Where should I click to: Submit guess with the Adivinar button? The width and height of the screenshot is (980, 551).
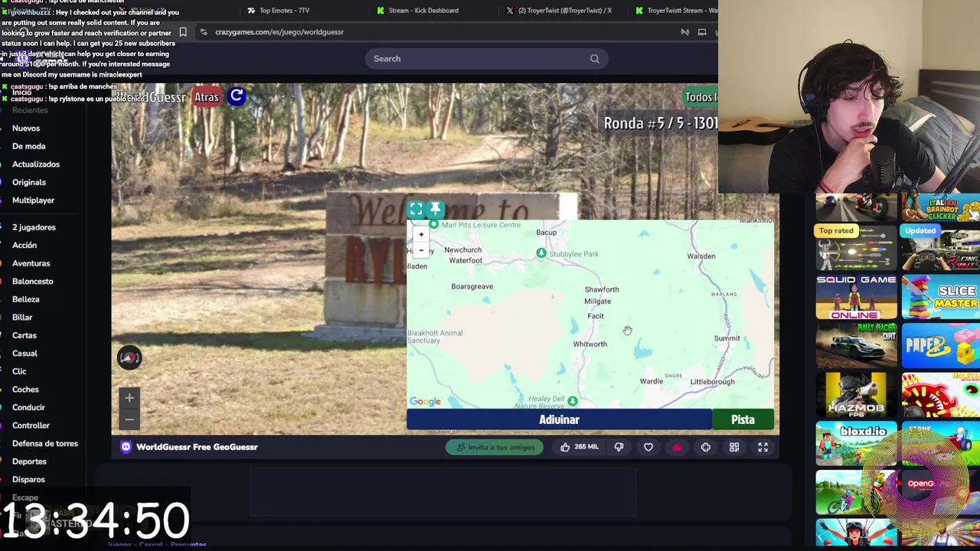(559, 419)
